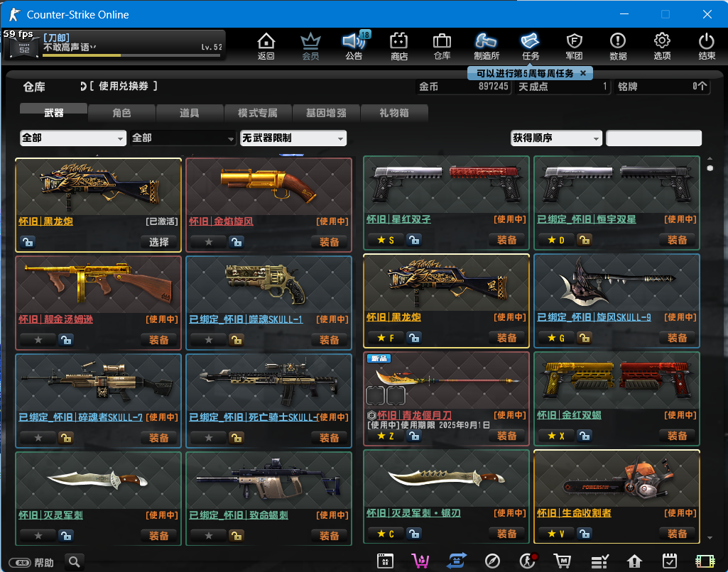The image size is (728, 572).
Task: Toggle lock on 已绑定_怀旧|致命蝎刺
Action: point(237,535)
